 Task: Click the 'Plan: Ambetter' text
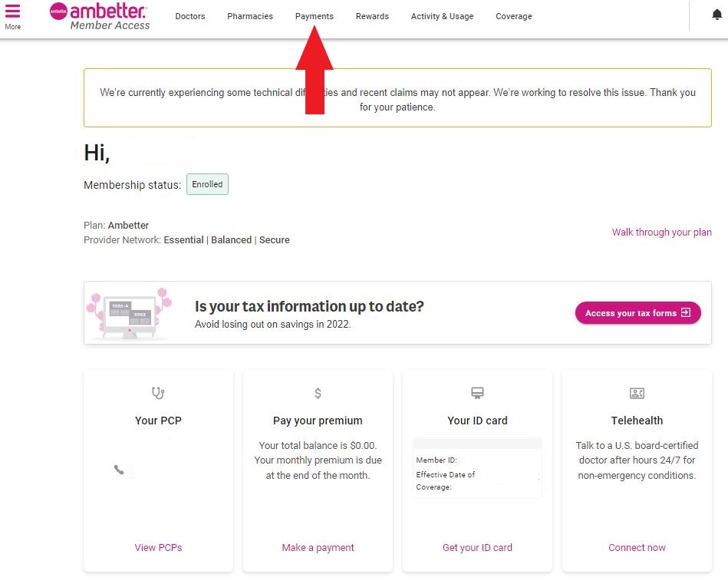pos(116,226)
